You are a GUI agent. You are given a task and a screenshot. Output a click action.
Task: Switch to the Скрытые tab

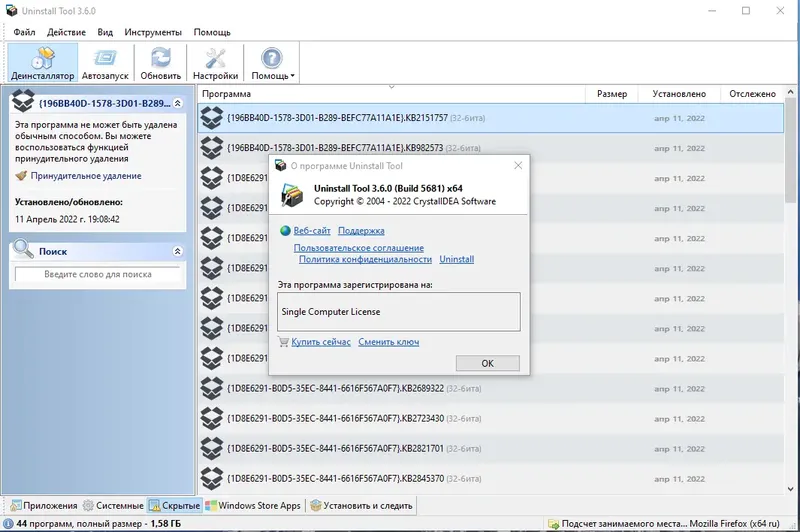click(174, 506)
